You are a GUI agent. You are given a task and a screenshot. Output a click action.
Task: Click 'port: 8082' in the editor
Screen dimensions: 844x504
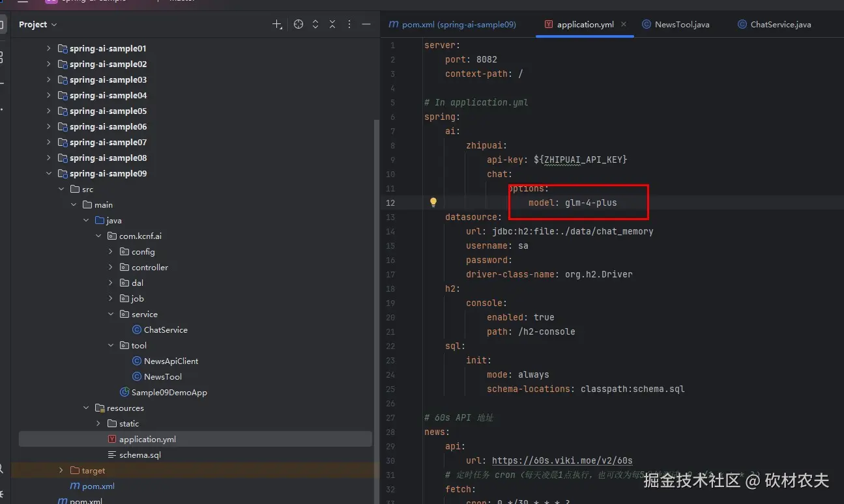[x=471, y=59]
